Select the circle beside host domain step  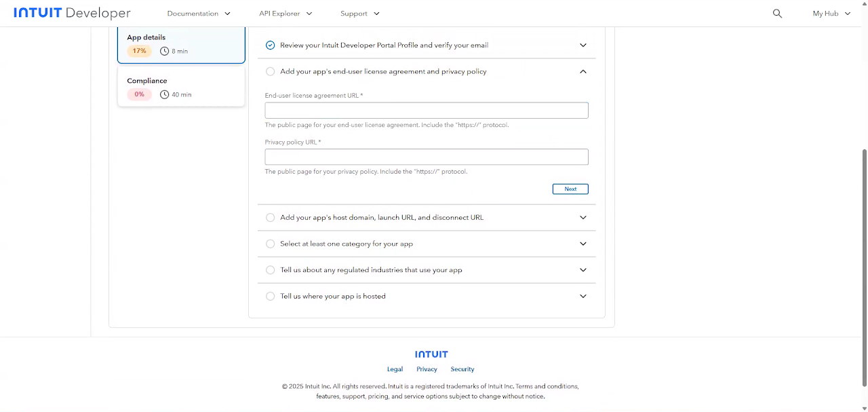(x=271, y=218)
